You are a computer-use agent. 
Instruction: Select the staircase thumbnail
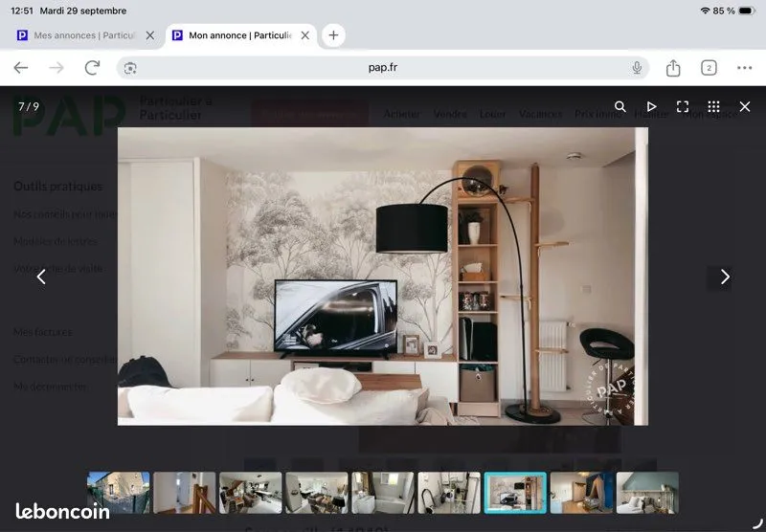tap(185, 493)
